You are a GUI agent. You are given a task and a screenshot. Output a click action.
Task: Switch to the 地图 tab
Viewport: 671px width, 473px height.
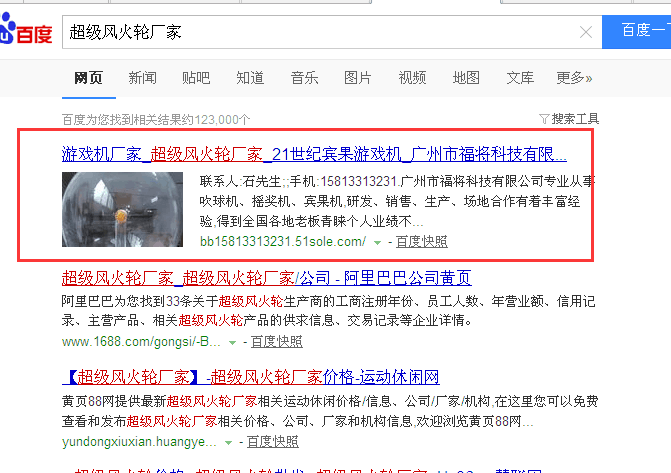coord(466,78)
